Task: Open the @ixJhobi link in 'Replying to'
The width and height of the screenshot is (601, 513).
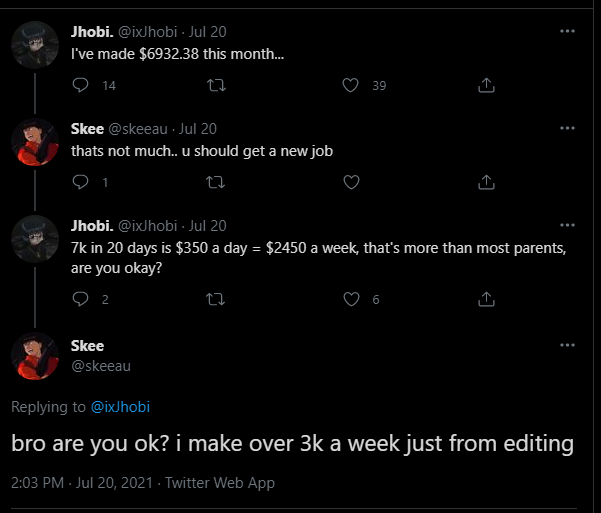Action: click(x=120, y=407)
